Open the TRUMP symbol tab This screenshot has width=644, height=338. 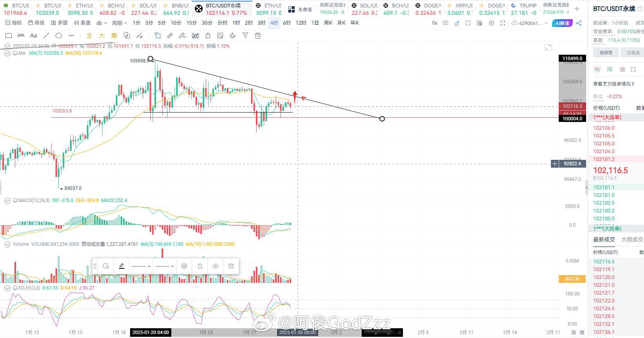coord(524,9)
